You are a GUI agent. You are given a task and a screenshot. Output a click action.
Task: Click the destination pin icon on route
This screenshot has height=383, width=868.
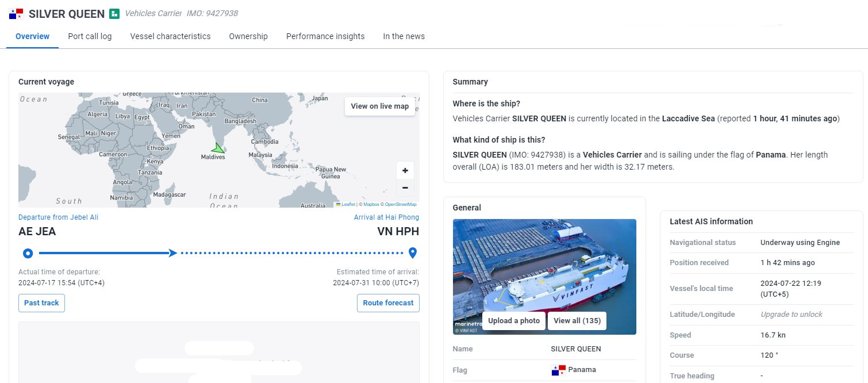(x=412, y=253)
